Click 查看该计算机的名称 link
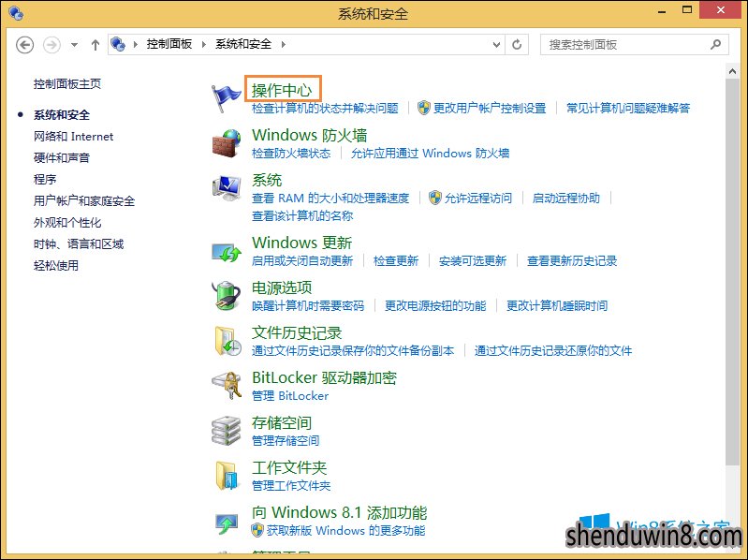Viewport: 748px width, 560px height. pyautogui.click(x=302, y=216)
